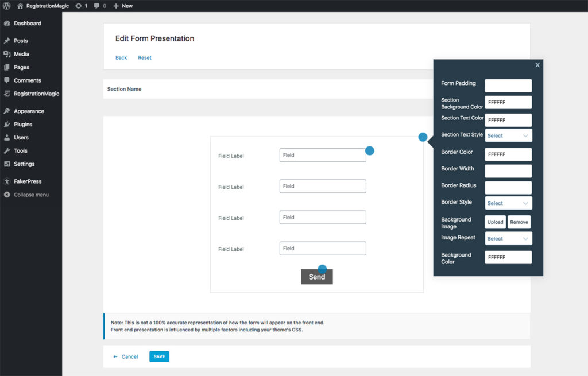The width and height of the screenshot is (588, 376).
Task: Click the Border Color value field
Action: pos(508,154)
